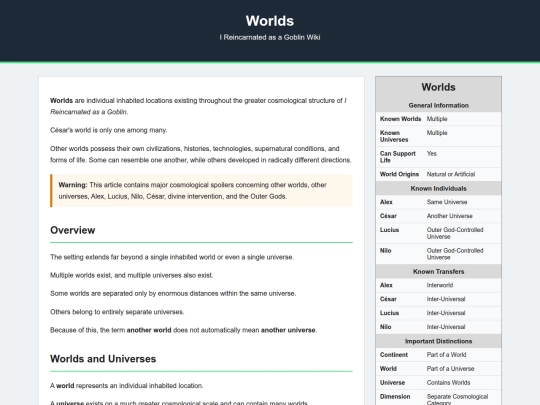540x405 pixels.
Task: Click bold 'another universe' in Overview text
Action: pyautogui.click(x=288, y=330)
